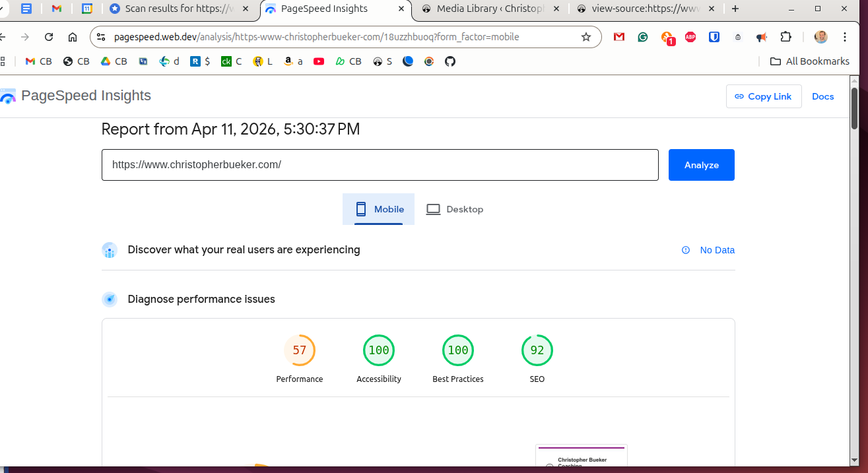Click the URL input field
Screen dimensions: 868x473
coord(380,165)
